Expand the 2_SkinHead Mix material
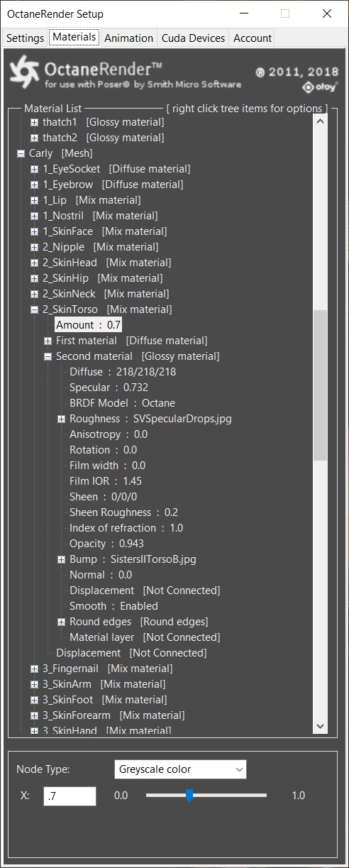Image resolution: width=349 pixels, height=868 pixels. [x=35, y=263]
